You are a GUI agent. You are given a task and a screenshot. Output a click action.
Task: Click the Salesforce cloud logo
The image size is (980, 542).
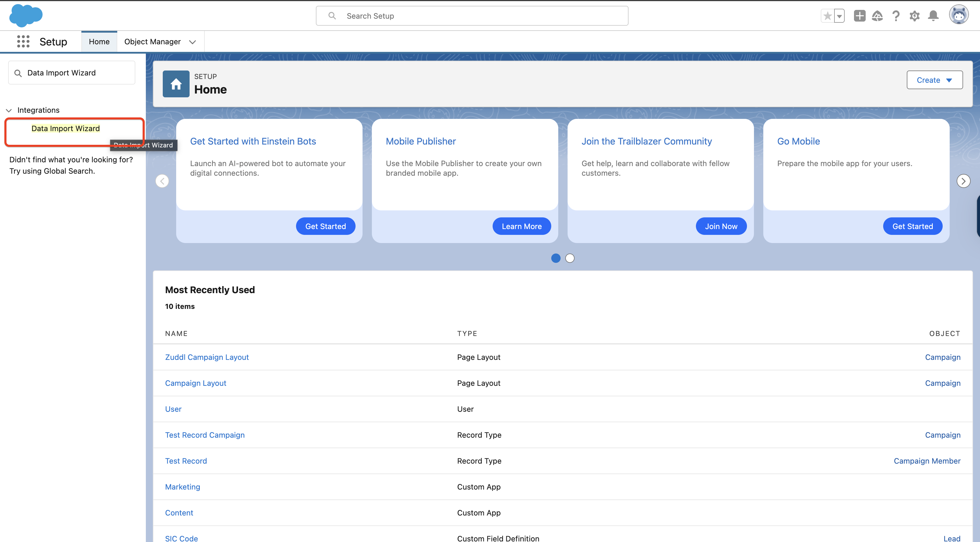(25, 15)
